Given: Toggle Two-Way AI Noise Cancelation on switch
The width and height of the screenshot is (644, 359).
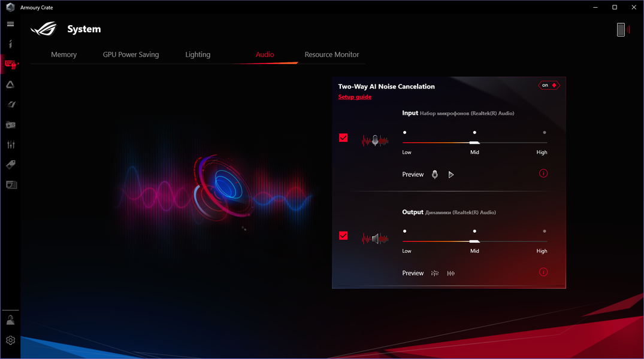Looking at the screenshot, I should [549, 86].
